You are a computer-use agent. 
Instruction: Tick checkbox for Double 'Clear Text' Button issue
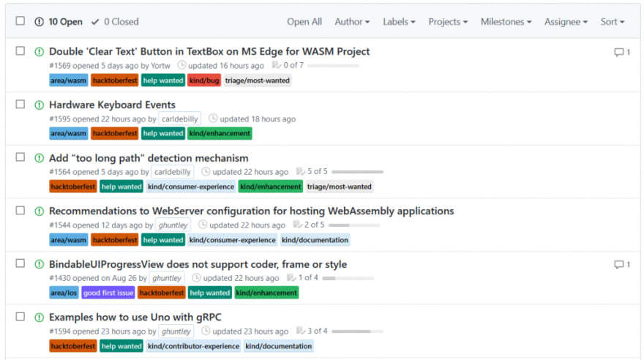[x=20, y=51]
